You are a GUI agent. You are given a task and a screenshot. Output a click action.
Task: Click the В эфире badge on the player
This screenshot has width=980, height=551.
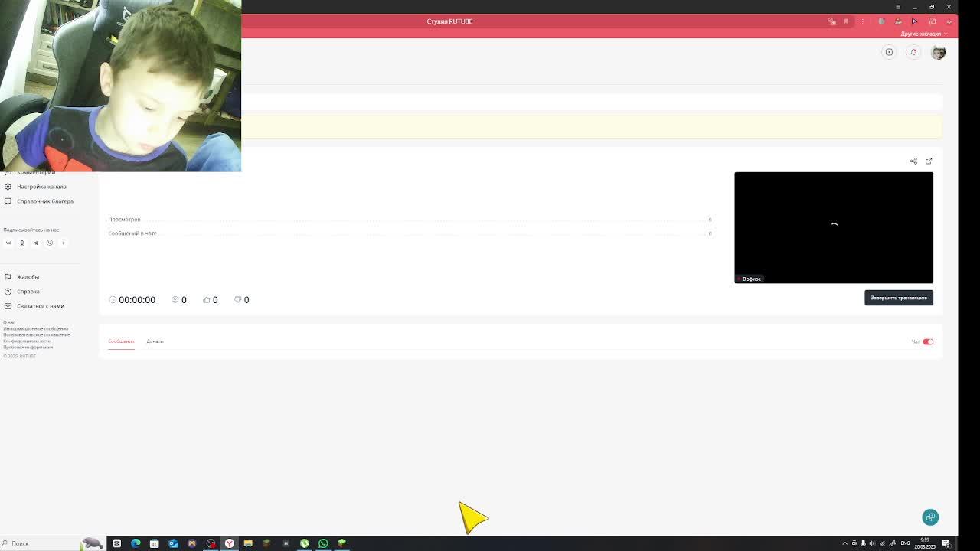[750, 279]
